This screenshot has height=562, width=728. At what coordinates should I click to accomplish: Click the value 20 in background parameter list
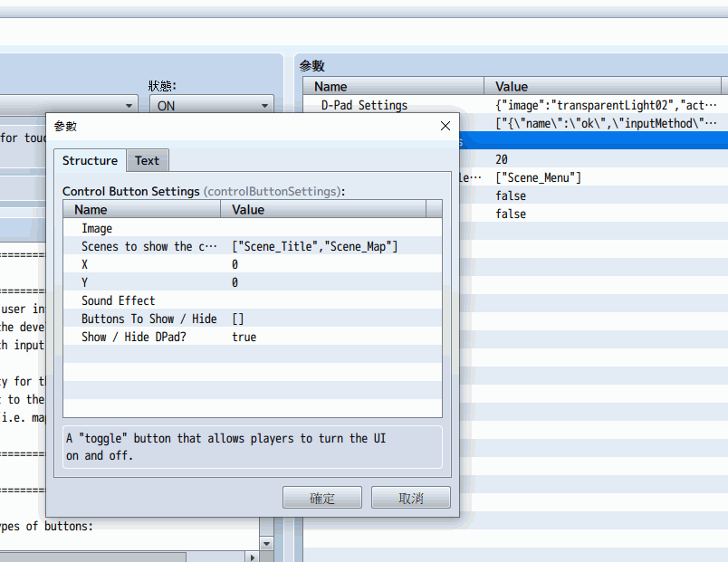click(502, 159)
